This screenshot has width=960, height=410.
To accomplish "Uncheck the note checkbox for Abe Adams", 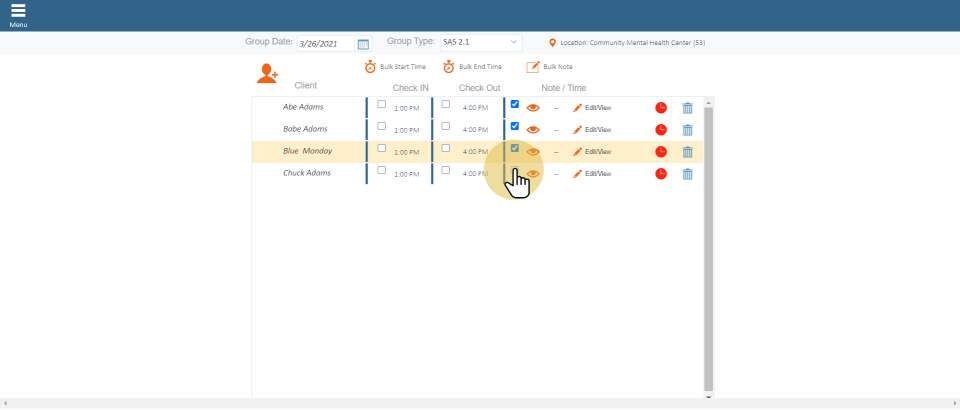I will click(x=515, y=104).
